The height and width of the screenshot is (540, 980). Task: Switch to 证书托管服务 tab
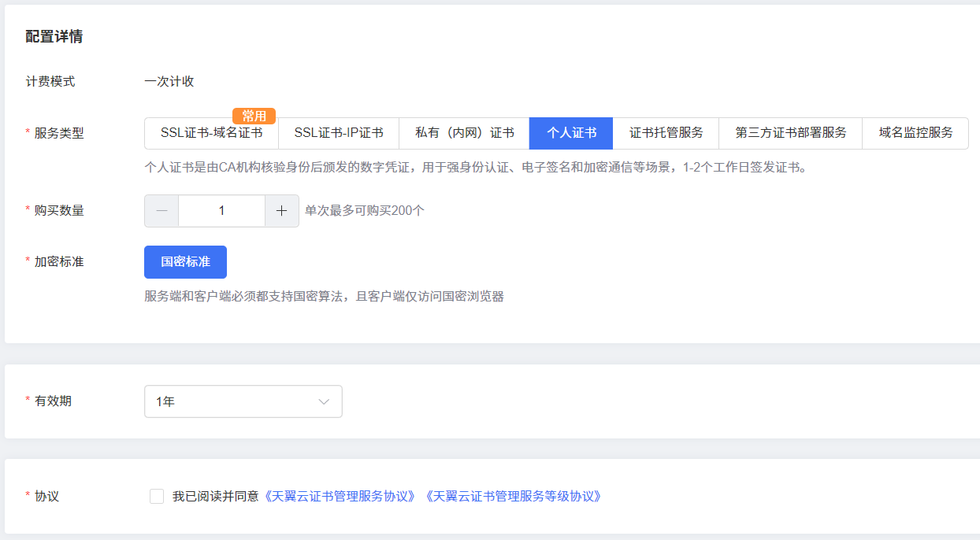(666, 133)
